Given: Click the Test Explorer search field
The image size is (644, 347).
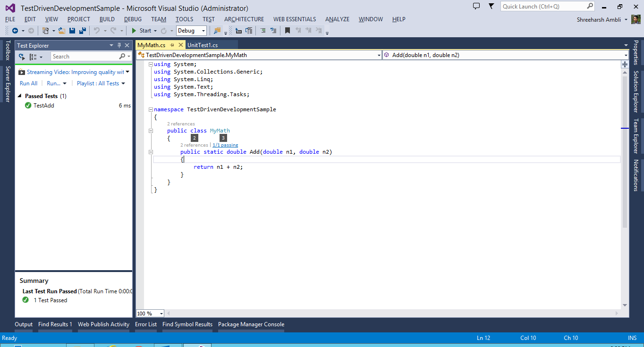Looking at the screenshot, I should [x=85, y=57].
